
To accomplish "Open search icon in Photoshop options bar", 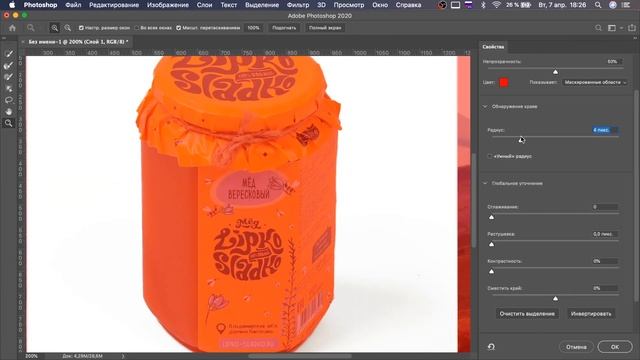I will point(598,28).
